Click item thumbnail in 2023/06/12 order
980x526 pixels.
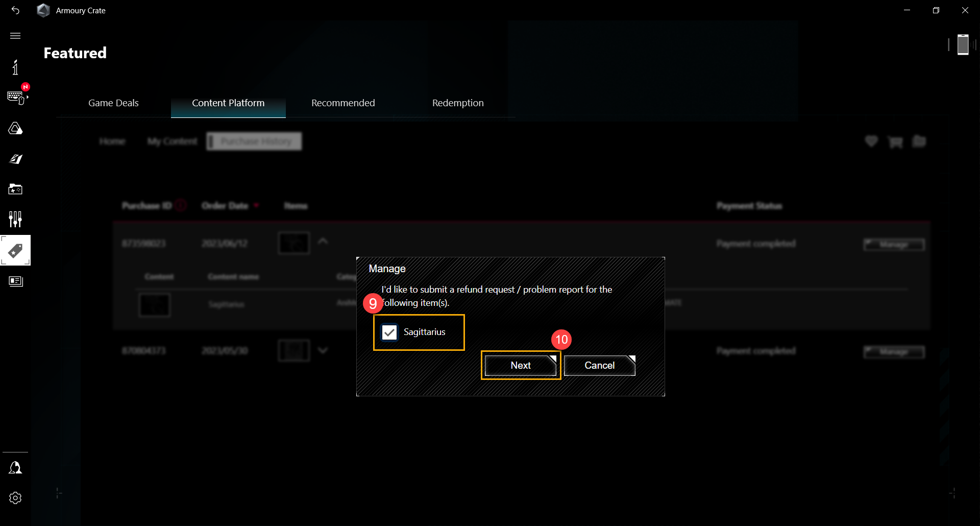click(294, 243)
